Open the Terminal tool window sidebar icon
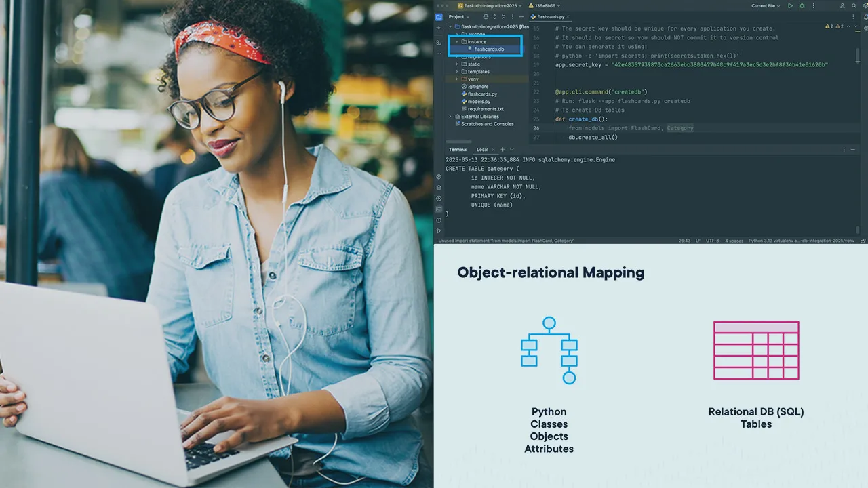This screenshot has height=488, width=868. pos(439,209)
